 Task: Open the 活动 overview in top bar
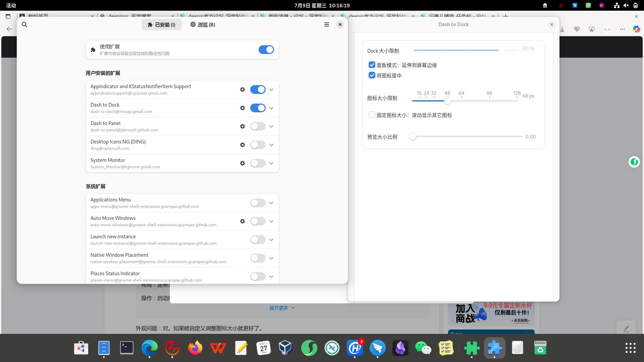11,5
